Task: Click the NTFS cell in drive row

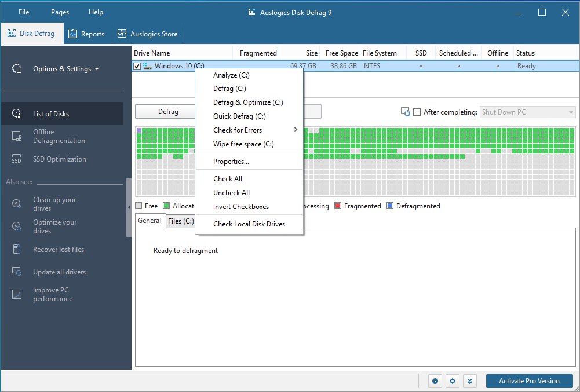Action: [x=372, y=66]
